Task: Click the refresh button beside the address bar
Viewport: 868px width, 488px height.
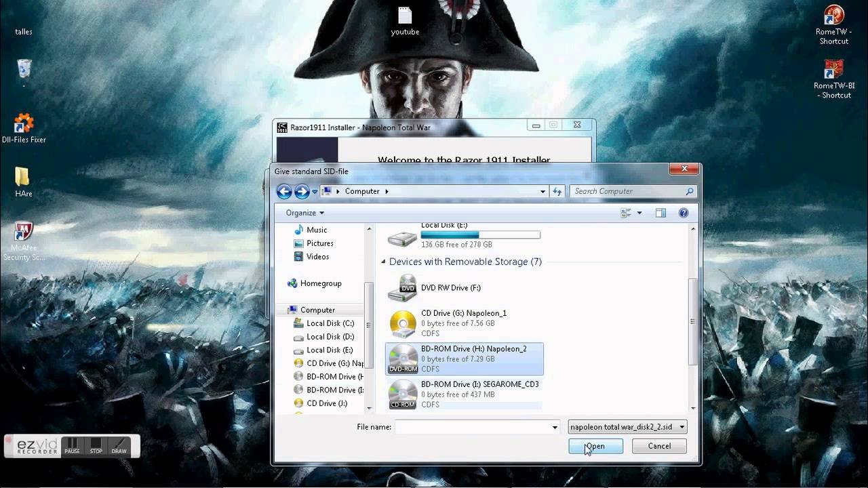Action: 557,191
